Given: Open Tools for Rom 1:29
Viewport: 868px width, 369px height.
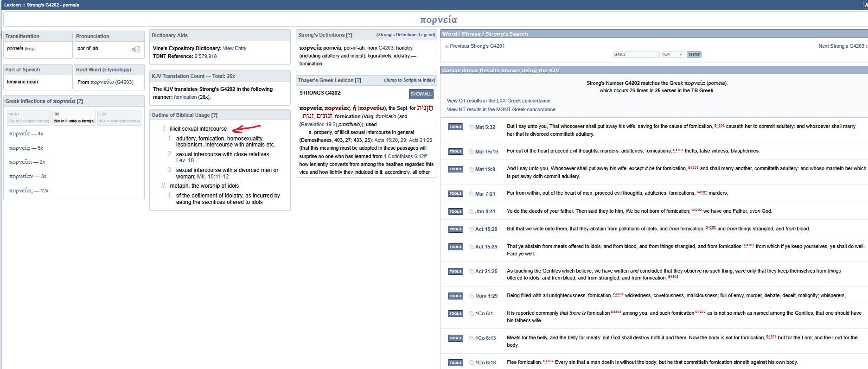Looking at the screenshot, I should pos(455,295).
